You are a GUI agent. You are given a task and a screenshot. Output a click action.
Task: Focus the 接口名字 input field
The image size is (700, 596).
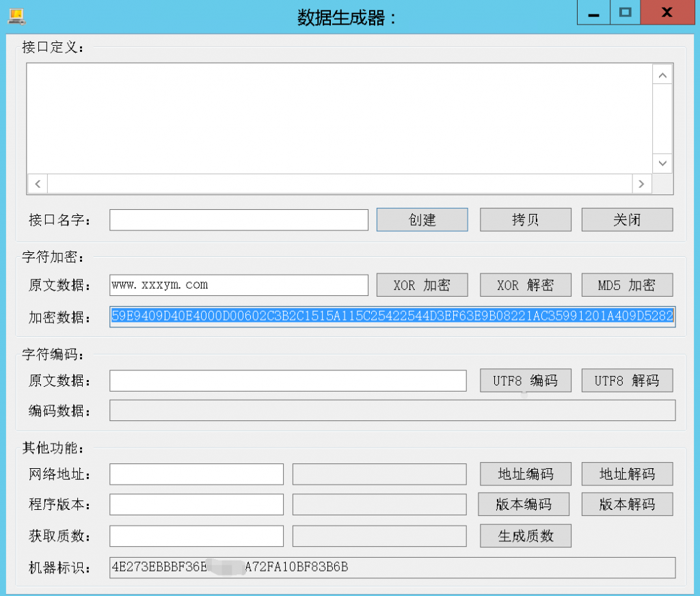pos(239,220)
